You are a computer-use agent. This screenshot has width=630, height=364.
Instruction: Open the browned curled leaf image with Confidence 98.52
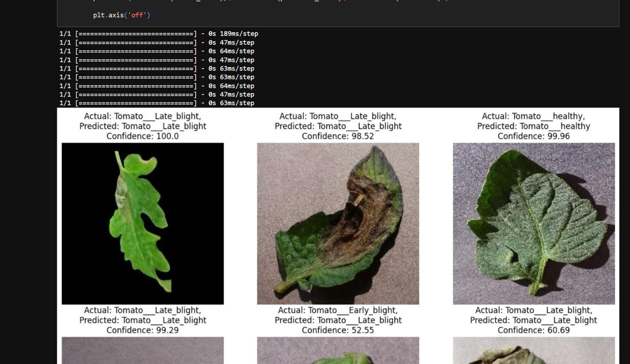click(338, 223)
